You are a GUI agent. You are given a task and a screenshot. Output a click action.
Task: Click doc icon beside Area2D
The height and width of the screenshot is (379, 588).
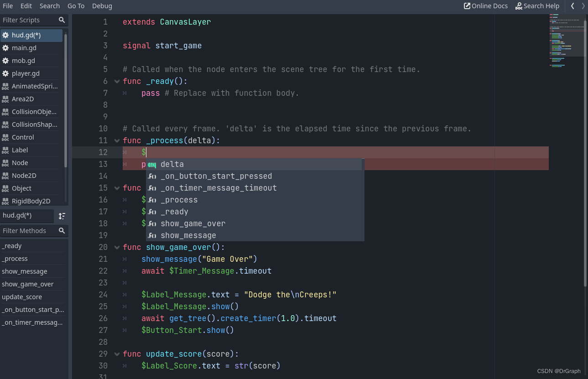pos(5,99)
